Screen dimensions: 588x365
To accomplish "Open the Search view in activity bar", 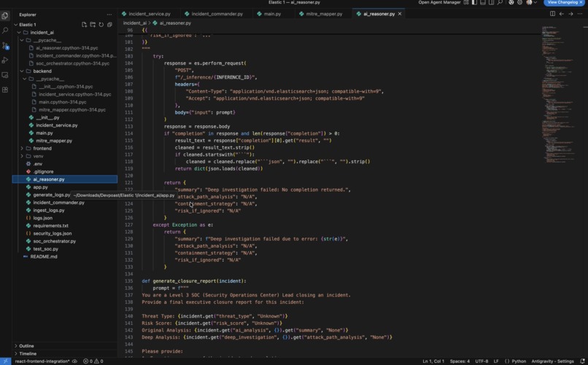I will [x=5, y=31].
